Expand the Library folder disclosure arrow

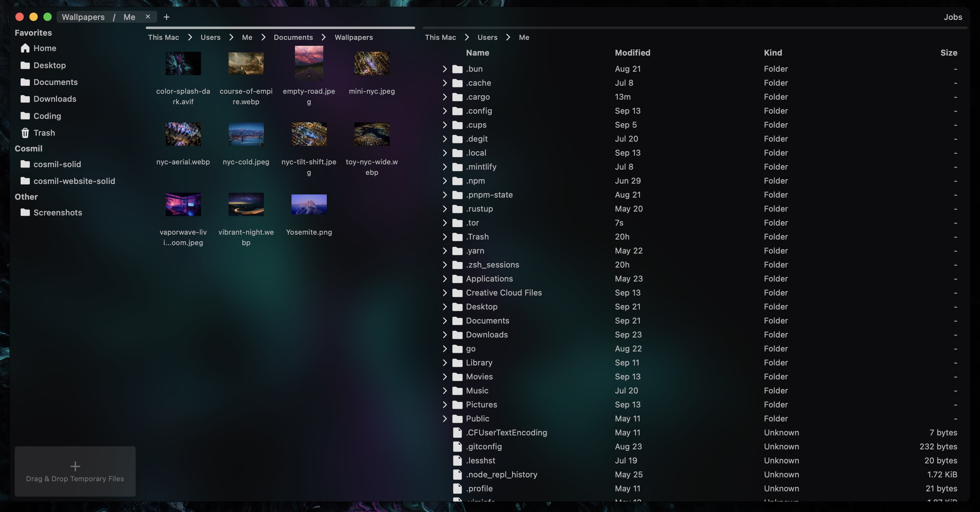[x=444, y=362]
